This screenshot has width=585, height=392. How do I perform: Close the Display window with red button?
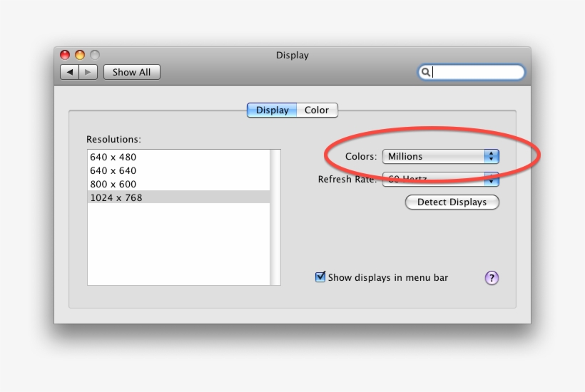pos(65,55)
